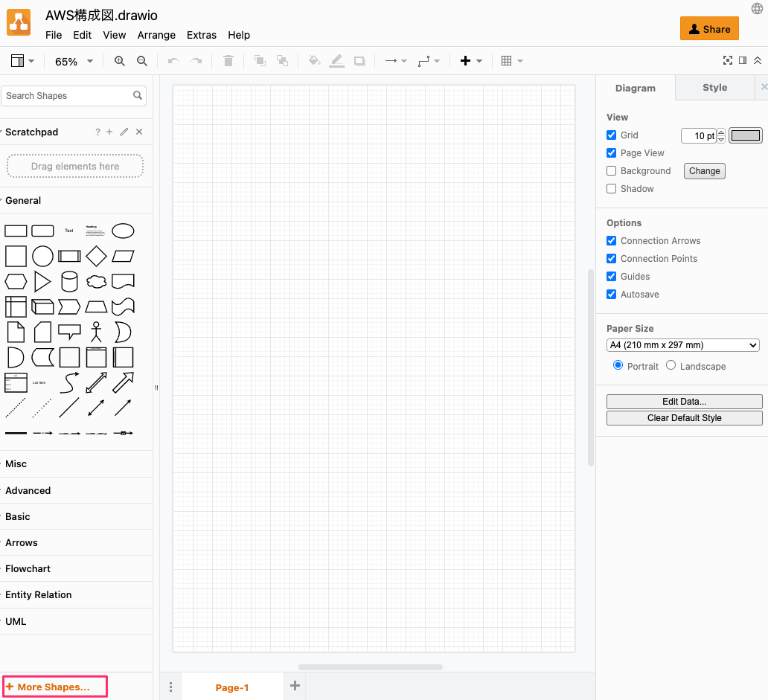Select the Fullscreen icon above the Diagram panel

[x=728, y=60]
